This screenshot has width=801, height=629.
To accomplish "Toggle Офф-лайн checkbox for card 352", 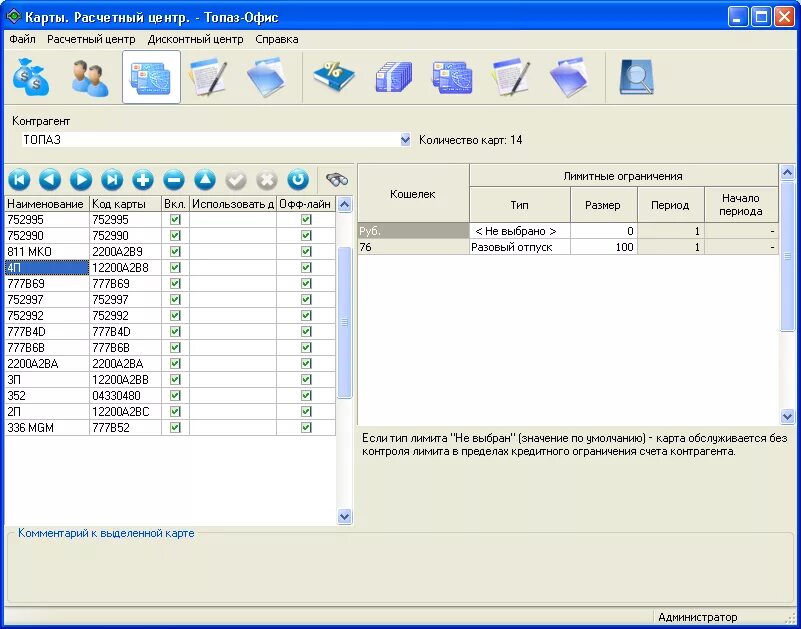I will (x=306, y=395).
